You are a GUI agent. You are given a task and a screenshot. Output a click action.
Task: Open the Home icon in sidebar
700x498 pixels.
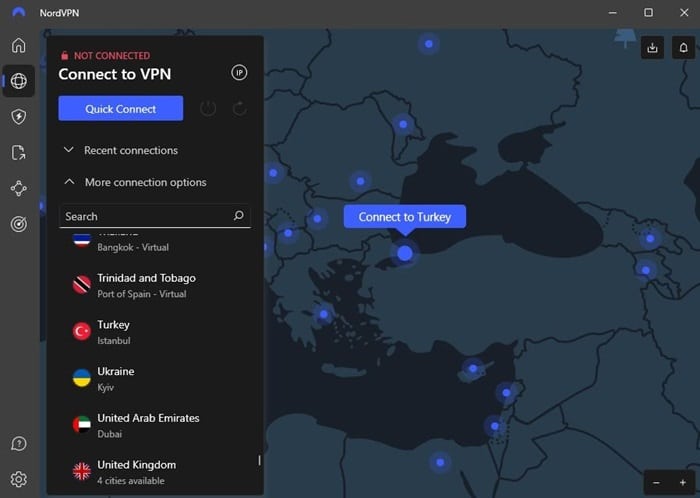18,45
